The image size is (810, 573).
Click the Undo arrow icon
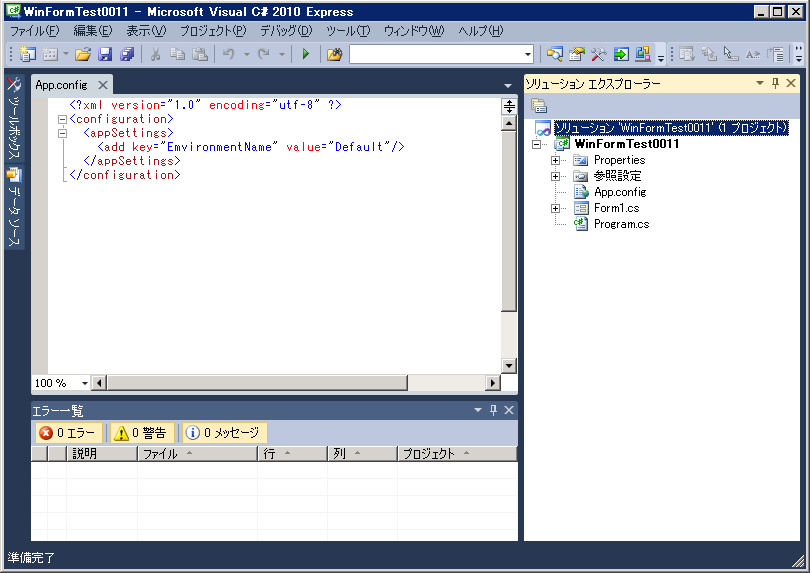229,54
